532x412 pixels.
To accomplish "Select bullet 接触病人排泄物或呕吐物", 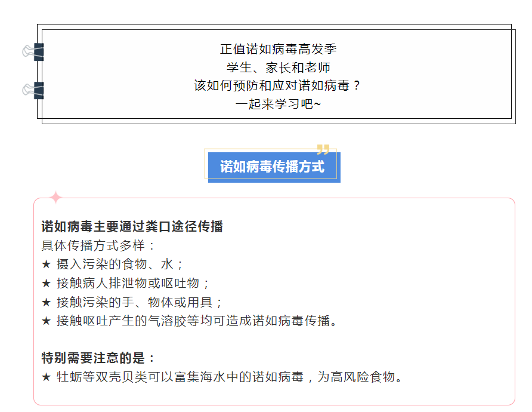I will (125, 283).
